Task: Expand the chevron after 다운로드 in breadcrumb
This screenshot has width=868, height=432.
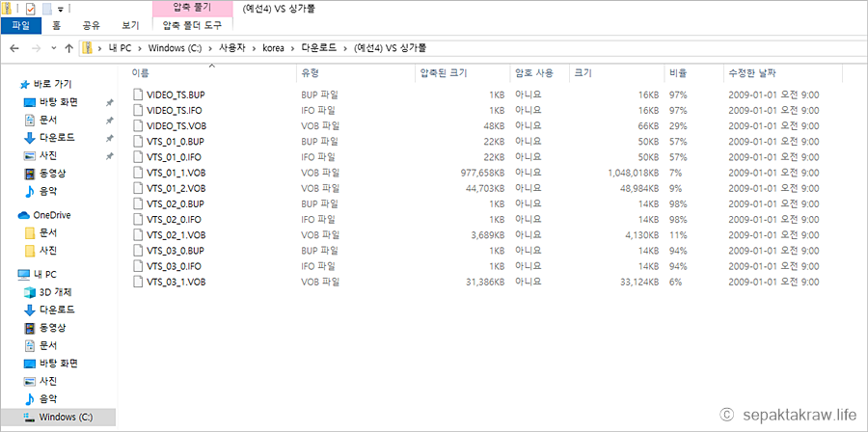Action: click(x=345, y=48)
